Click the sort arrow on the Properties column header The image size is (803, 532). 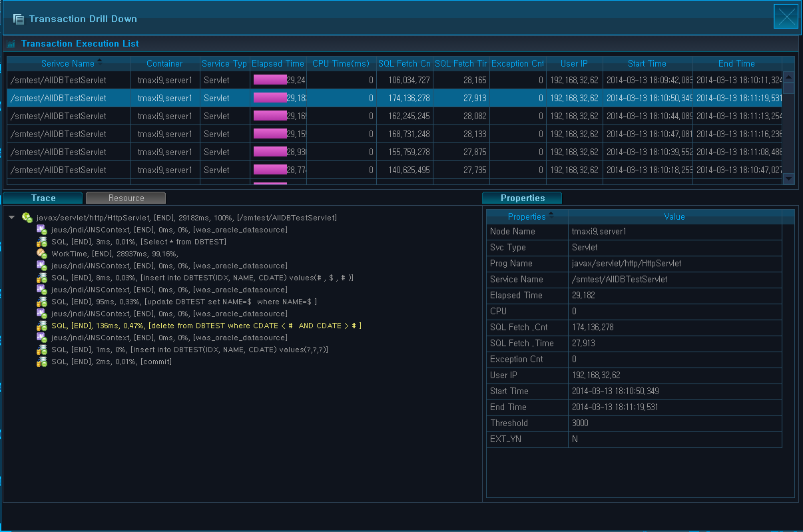coord(551,214)
